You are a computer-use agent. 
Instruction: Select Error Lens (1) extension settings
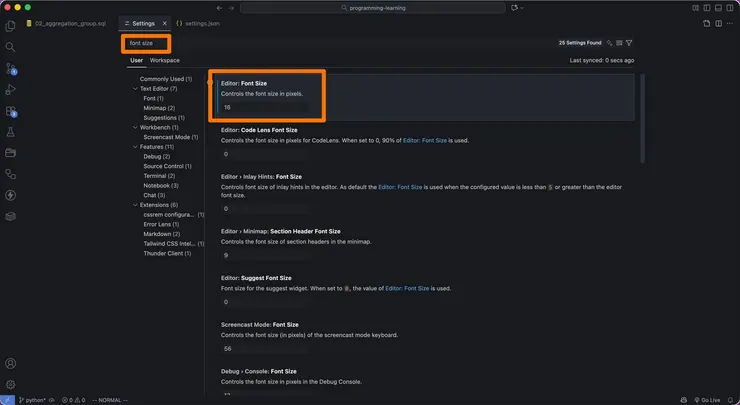click(161, 224)
